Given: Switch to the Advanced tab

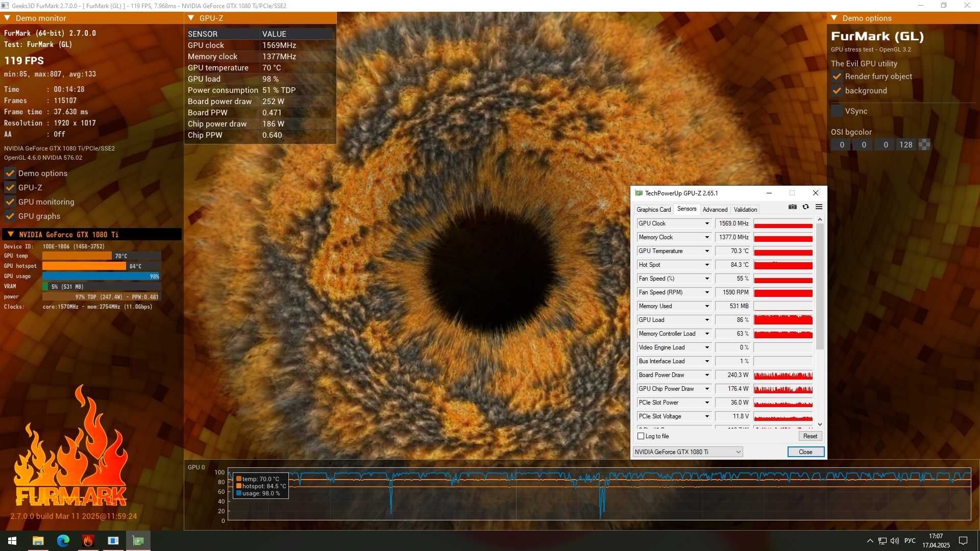Looking at the screenshot, I should click(x=715, y=210).
